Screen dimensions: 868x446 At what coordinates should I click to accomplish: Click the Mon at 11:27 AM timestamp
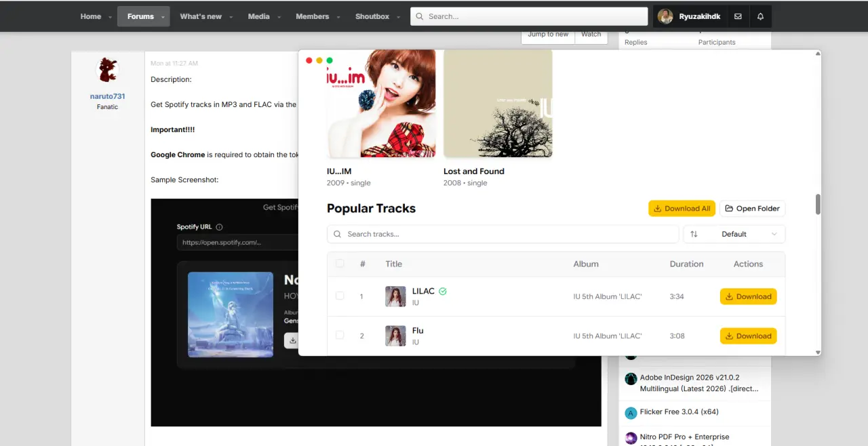coord(174,63)
